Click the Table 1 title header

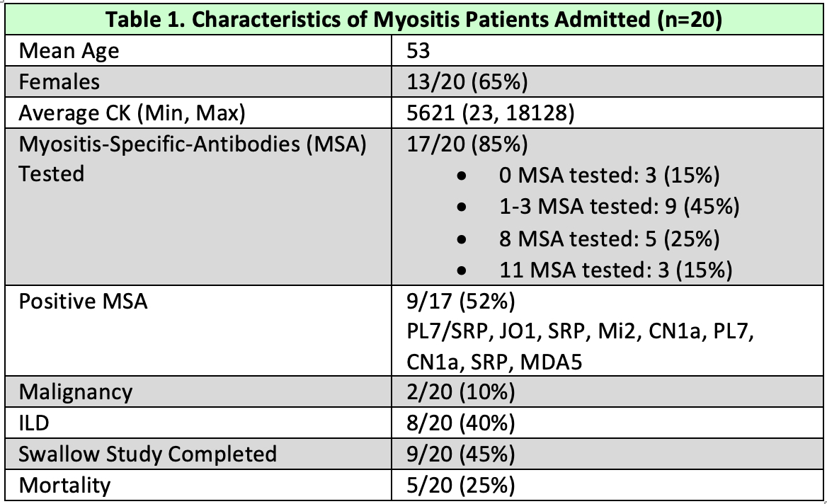tap(413, 19)
